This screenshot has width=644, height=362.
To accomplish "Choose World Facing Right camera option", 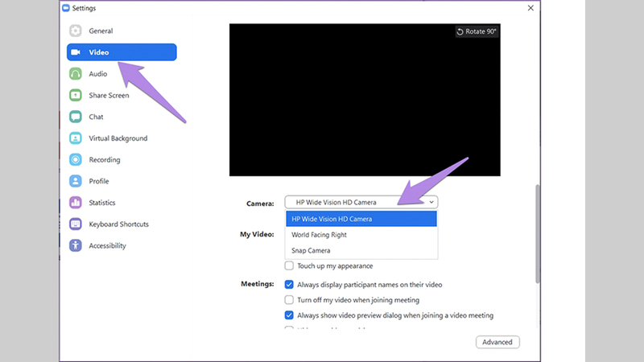I will pyautogui.click(x=320, y=235).
